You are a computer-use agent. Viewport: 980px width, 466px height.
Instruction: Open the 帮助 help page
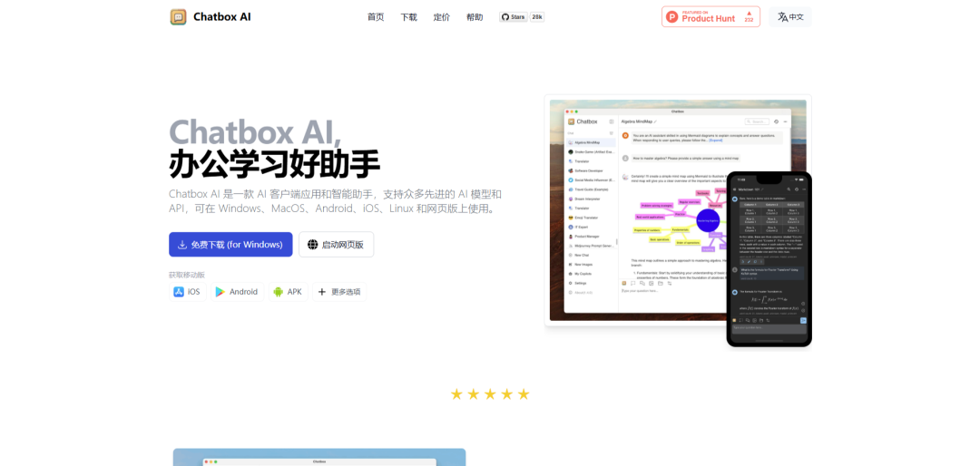pos(475,17)
